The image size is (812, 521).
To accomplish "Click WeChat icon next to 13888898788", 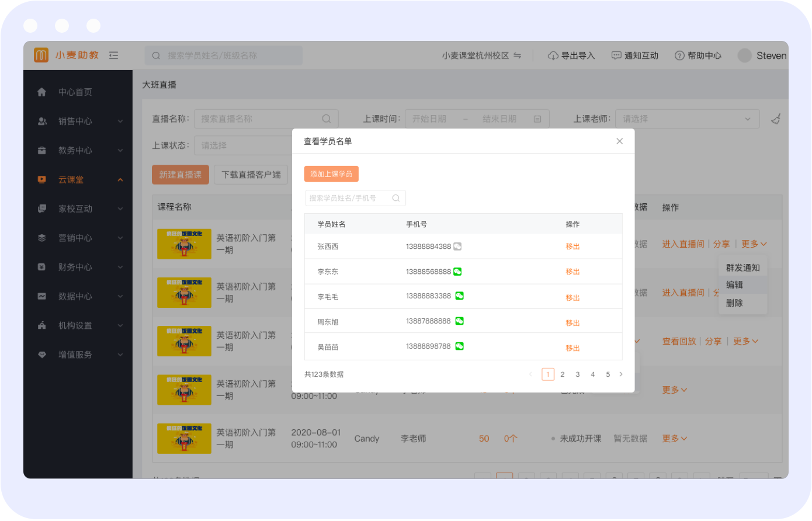I will pos(460,346).
